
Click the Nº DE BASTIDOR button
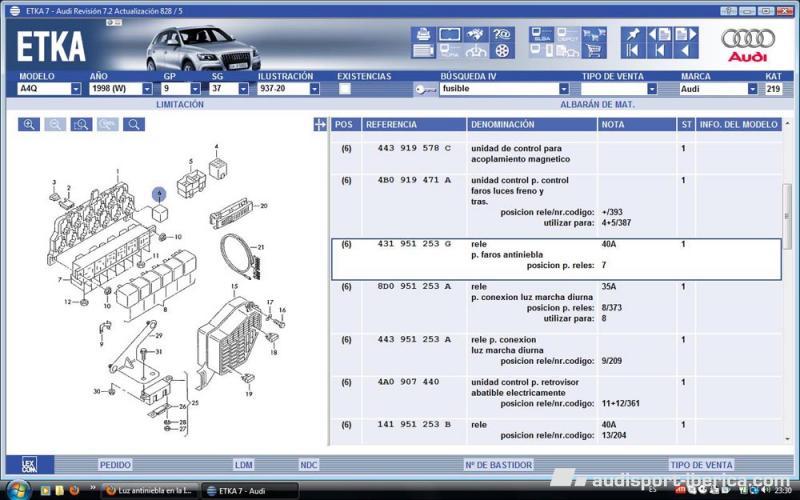[x=498, y=465]
